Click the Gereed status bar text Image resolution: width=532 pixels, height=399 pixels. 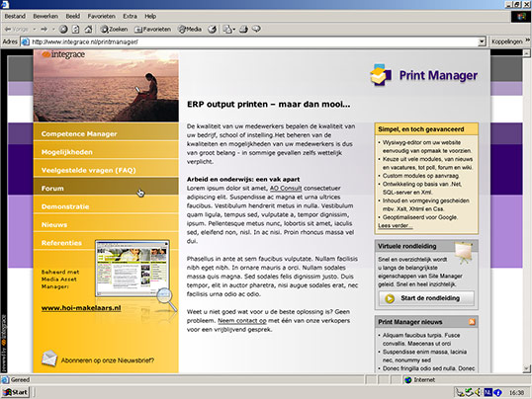[20, 379]
